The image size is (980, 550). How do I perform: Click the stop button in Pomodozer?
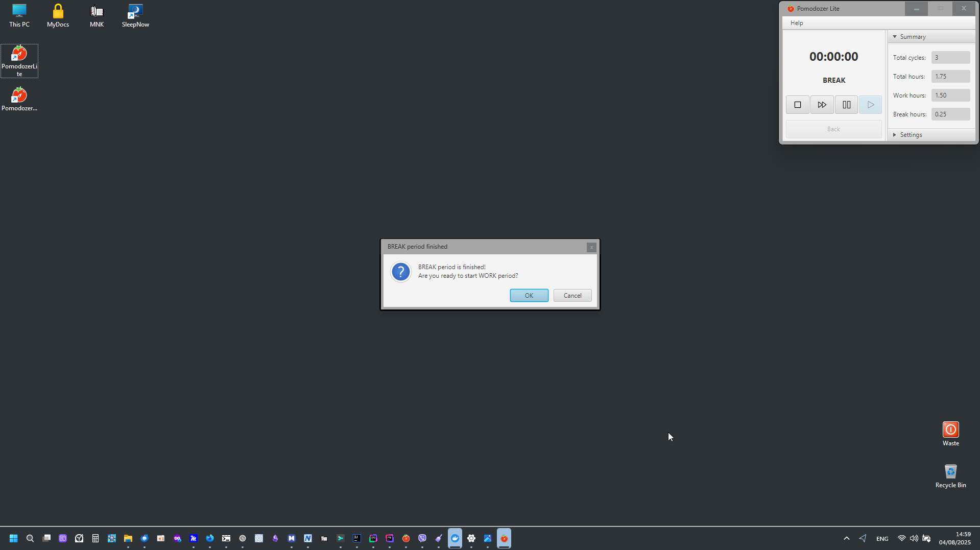tap(797, 105)
